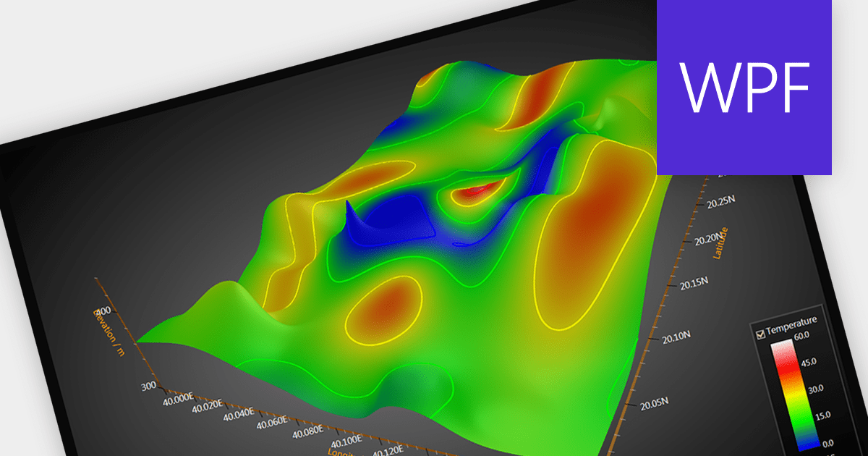Click the 40.000E longitude tick label
The width and height of the screenshot is (868, 456).
tap(176, 399)
